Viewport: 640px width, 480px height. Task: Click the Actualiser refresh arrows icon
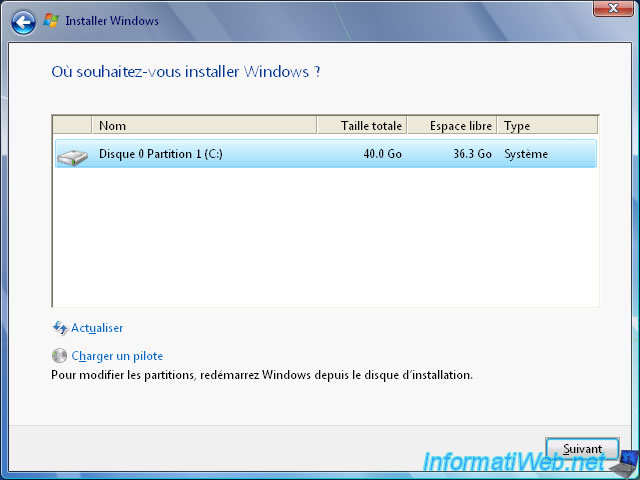(x=60, y=328)
